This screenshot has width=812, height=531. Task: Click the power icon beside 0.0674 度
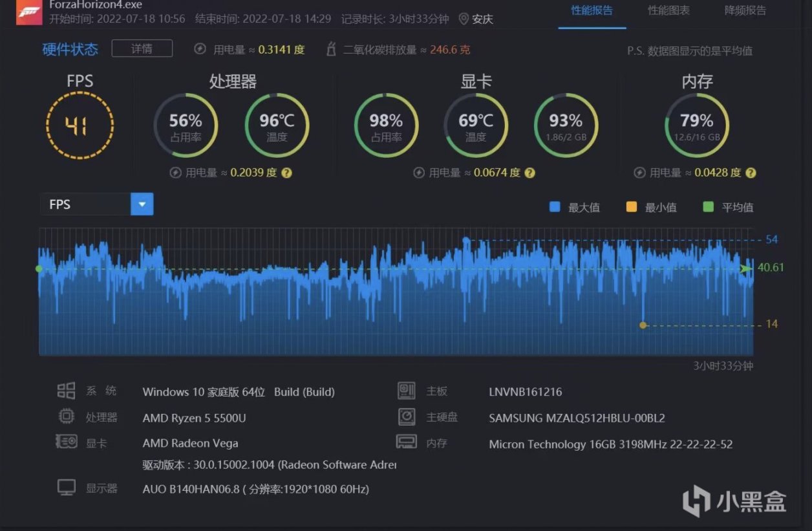(418, 173)
